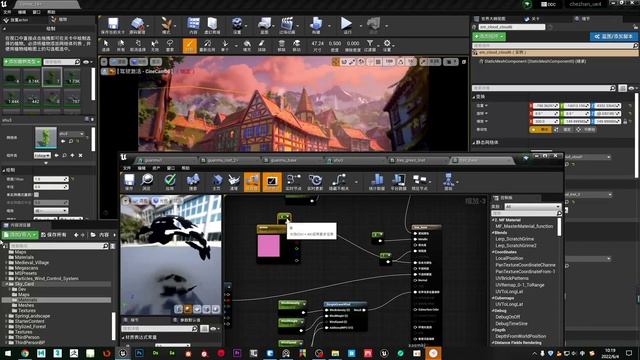Screen dimensions: 640x360
Task: Select the foliage Paint tool
Action: click(x=189, y=45)
